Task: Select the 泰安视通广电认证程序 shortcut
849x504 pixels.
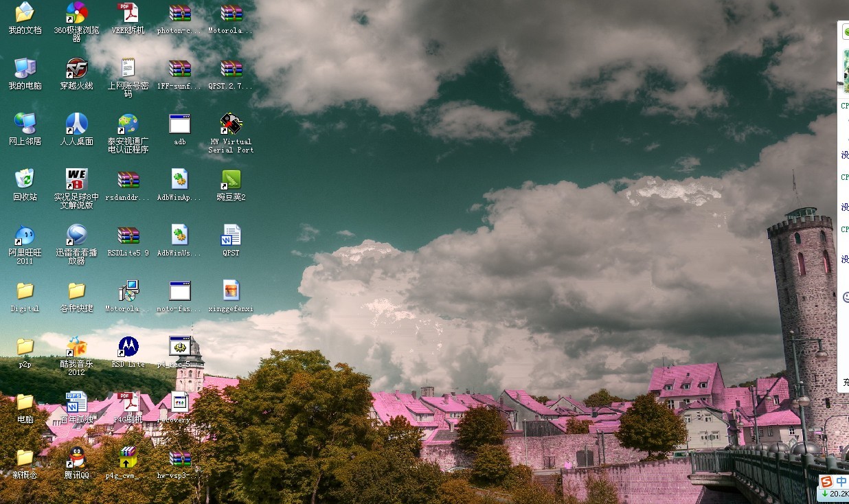Action: [x=128, y=123]
